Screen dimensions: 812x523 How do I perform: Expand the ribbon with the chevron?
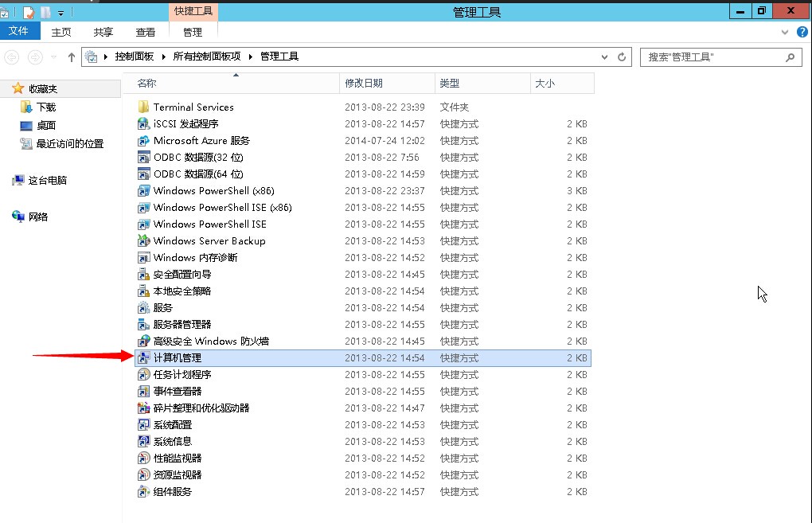tap(784, 33)
